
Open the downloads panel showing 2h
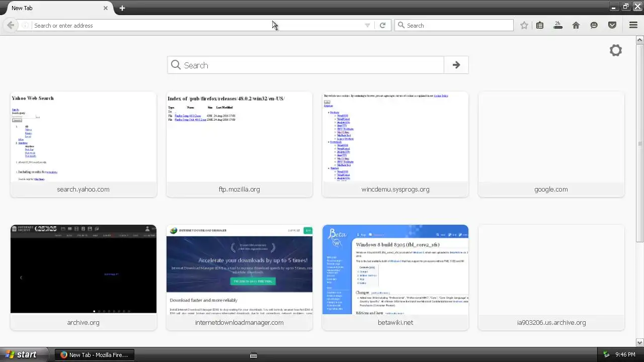557,25
